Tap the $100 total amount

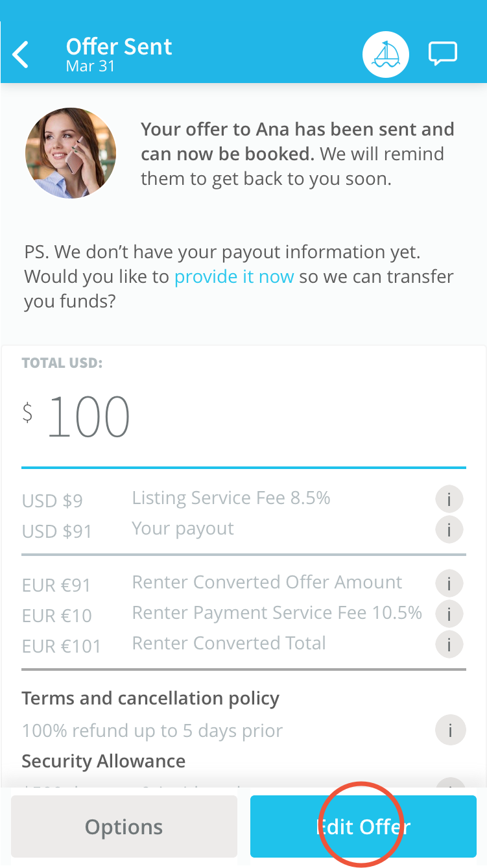click(x=77, y=417)
